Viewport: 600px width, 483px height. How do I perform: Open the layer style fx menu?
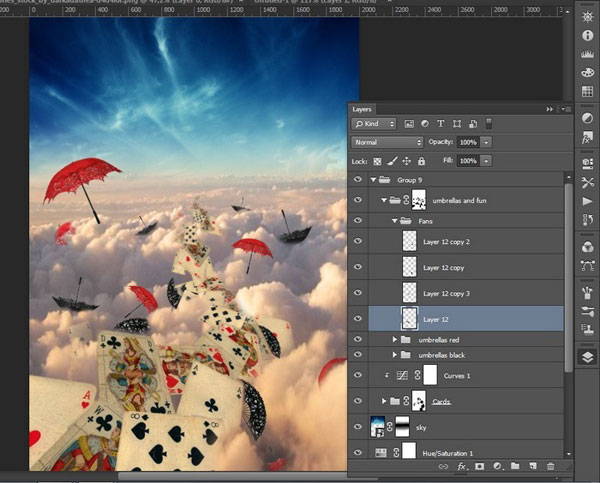tap(462, 466)
